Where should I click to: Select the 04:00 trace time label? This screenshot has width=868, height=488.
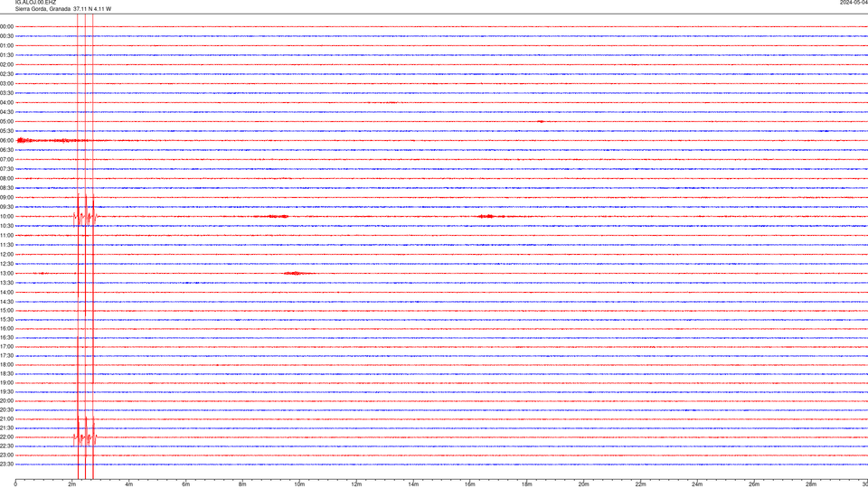[6, 102]
